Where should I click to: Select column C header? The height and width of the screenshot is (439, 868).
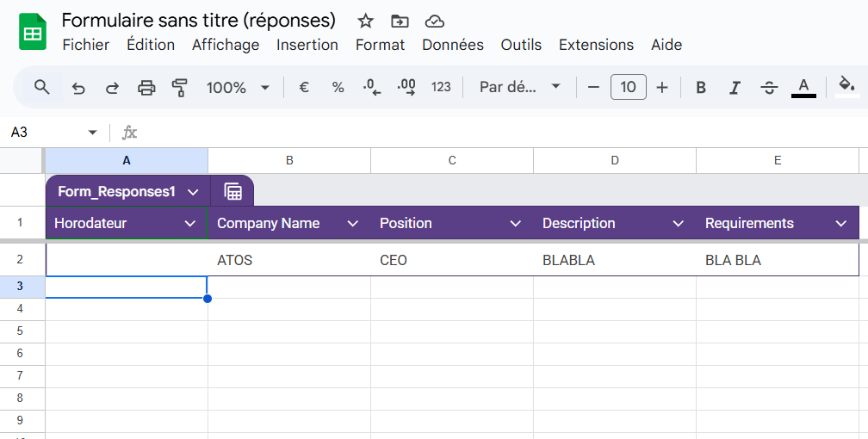452,161
